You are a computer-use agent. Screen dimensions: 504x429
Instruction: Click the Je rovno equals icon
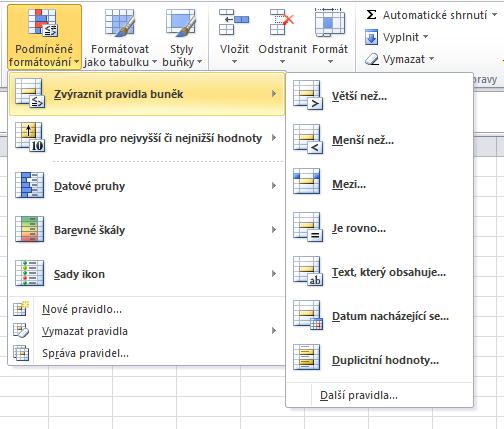(x=308, y=227)
